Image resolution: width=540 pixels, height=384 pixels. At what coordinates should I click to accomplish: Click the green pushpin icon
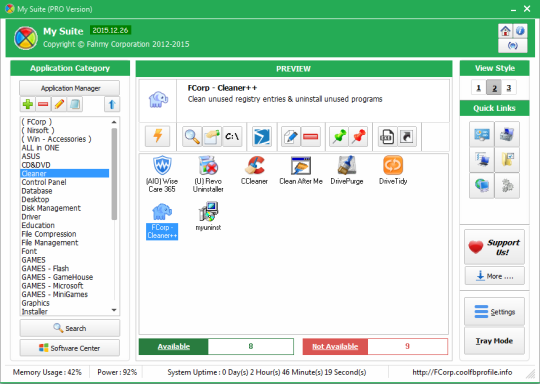point(339,137)
